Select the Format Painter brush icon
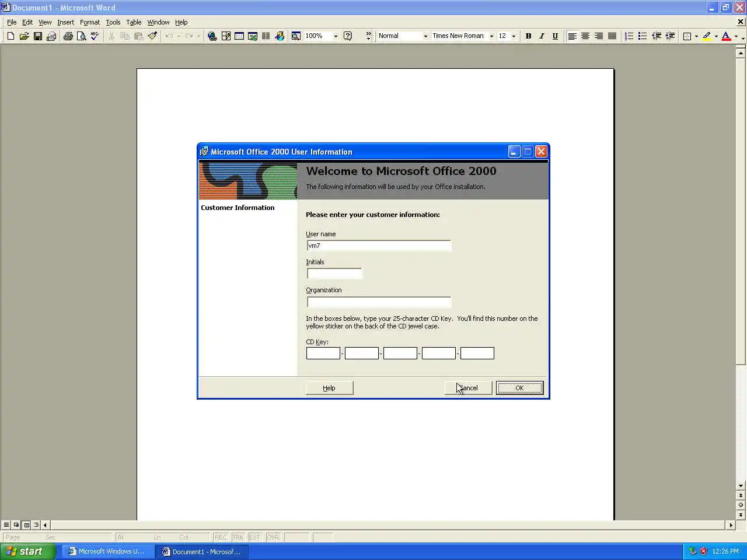The width and height of the screenshot is (747, 560). point(152,36)
